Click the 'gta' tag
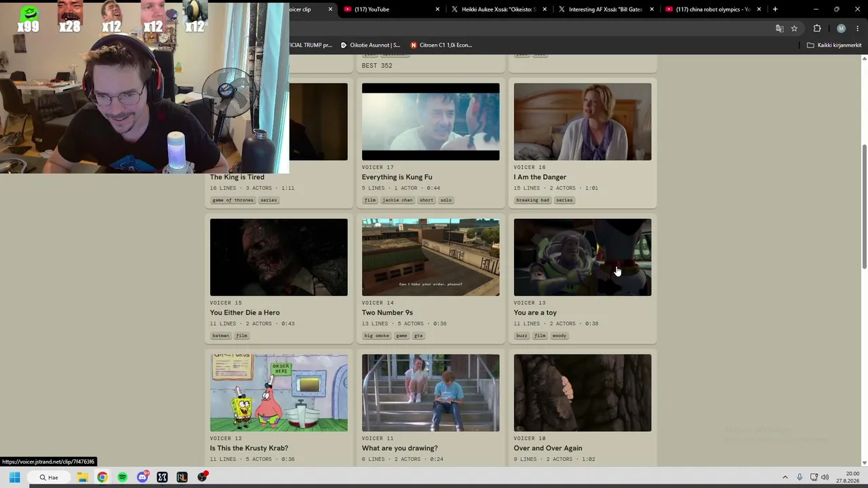The image size is (868, 488). (x=418, y=335)
